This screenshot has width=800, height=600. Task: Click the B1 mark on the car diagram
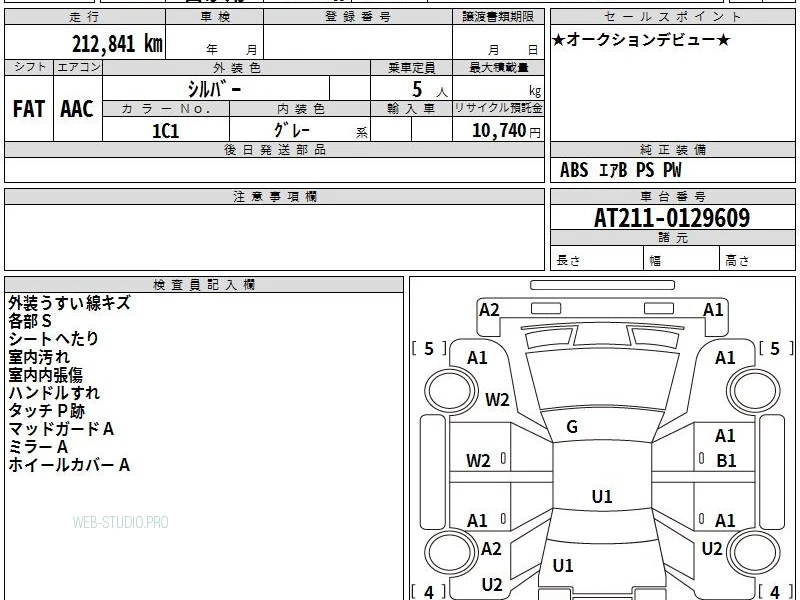pos(726,461)
